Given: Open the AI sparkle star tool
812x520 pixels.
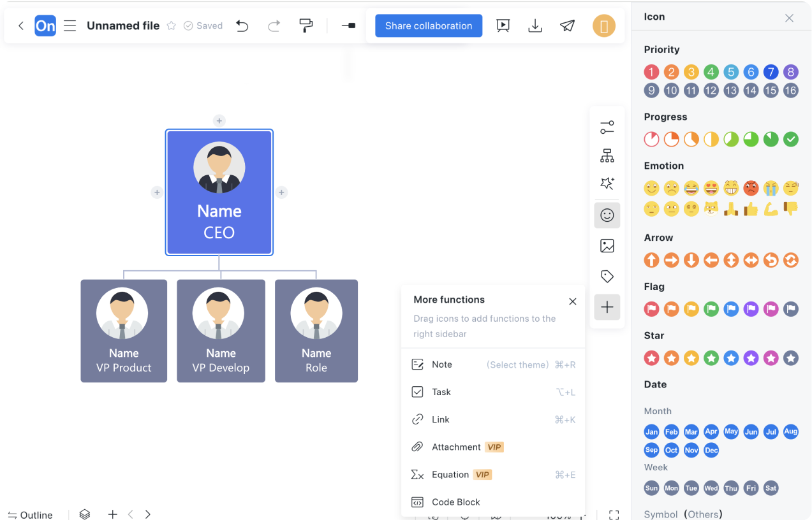Looking at the screenshot, I should (607, 184).
